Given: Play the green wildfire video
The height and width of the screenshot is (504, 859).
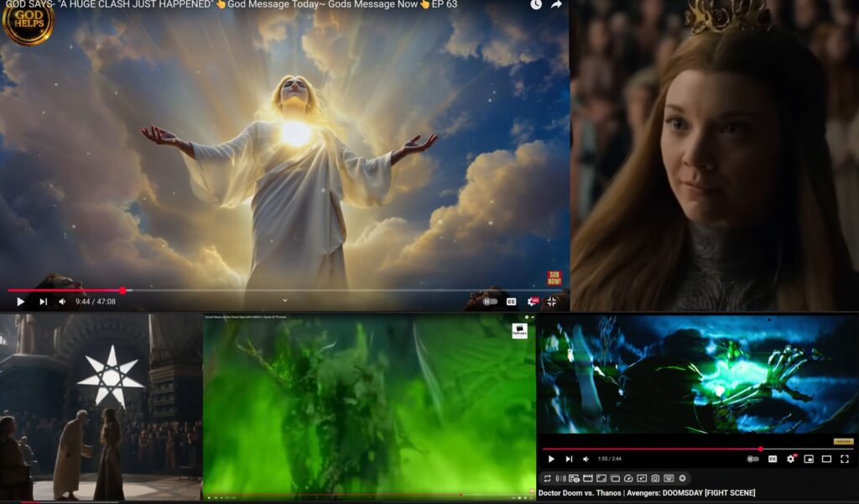Looking at the screenshot, I should (x=209, y=497).
